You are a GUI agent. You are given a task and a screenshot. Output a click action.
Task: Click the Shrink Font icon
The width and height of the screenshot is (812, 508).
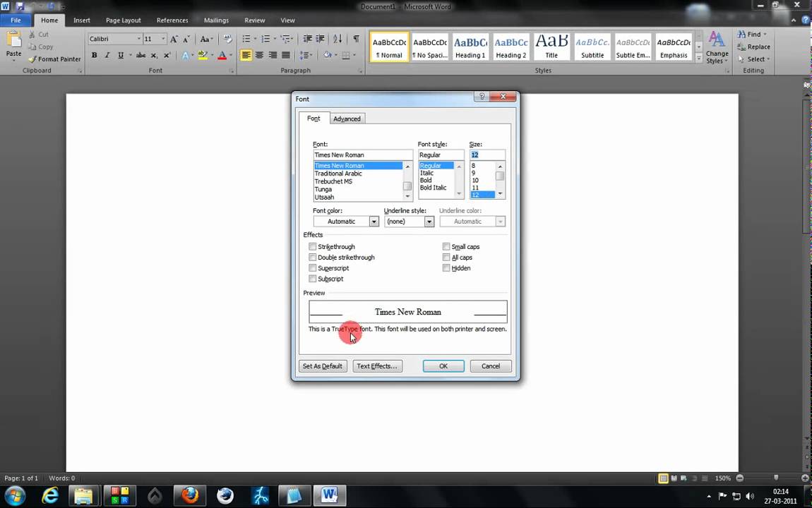coord(186,39)
